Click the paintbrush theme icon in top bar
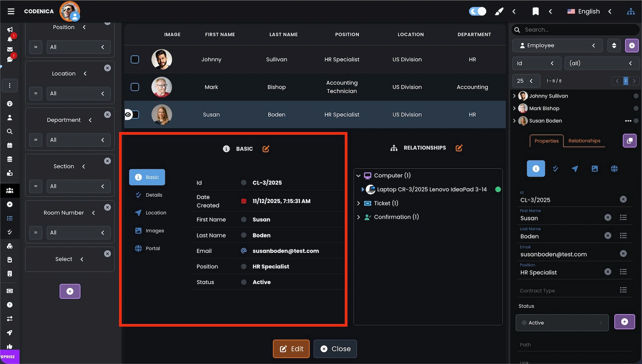Screen dimensions: 642x364 point(499,11)
